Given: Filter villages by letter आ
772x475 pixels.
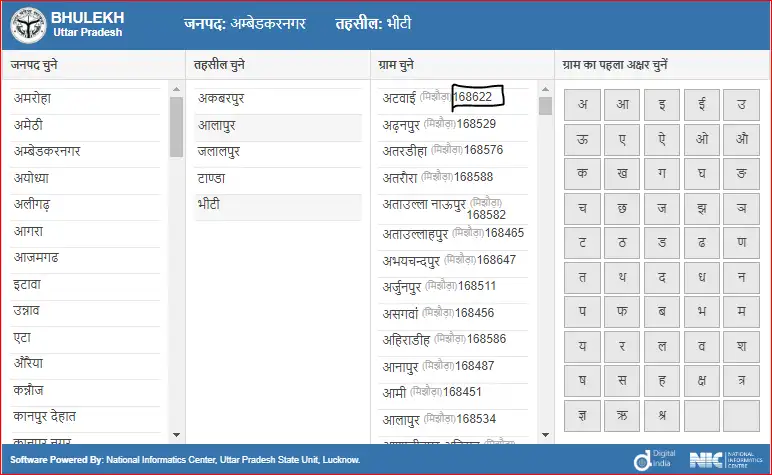Looking at the screenshot, I should point(622,105).
